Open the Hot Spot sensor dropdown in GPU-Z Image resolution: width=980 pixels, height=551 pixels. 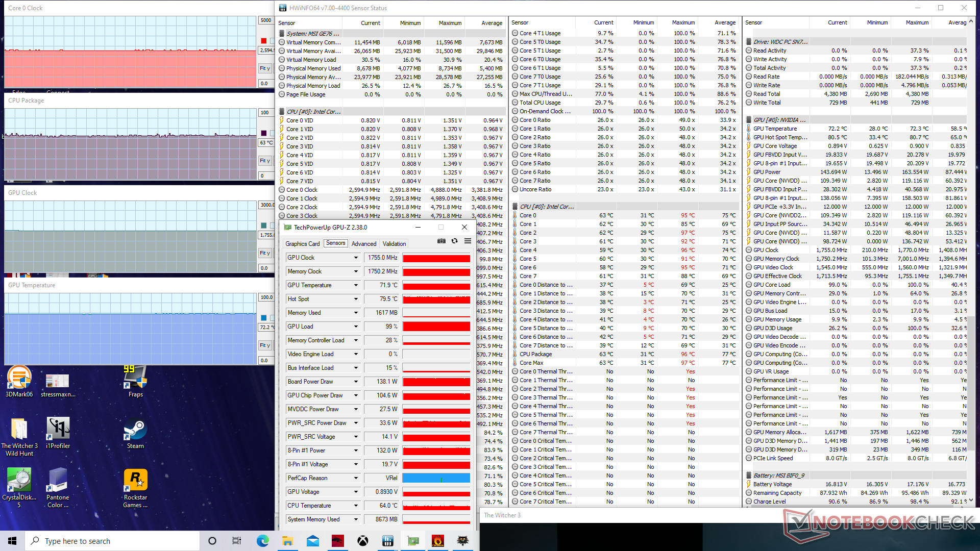[x=356, y=299]
